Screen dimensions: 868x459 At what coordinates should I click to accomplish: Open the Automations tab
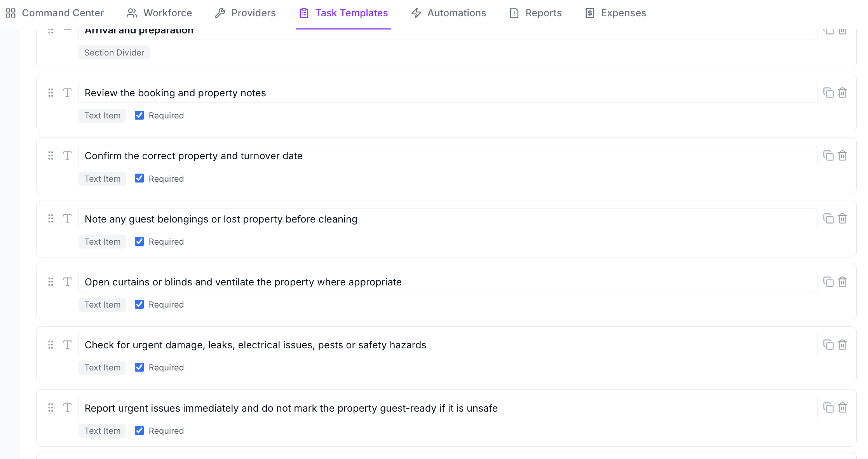[448, 13]
